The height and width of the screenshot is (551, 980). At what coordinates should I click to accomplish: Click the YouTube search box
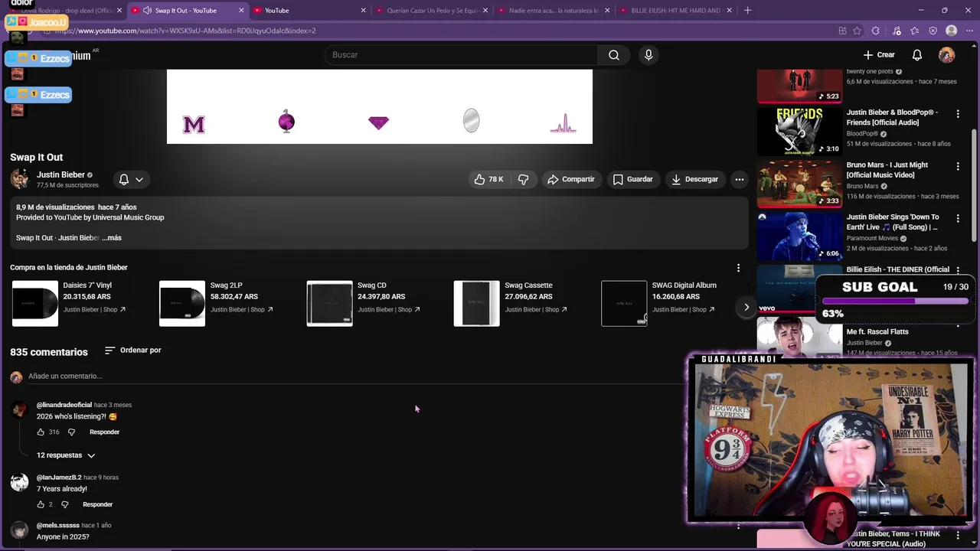pos(463,55)
